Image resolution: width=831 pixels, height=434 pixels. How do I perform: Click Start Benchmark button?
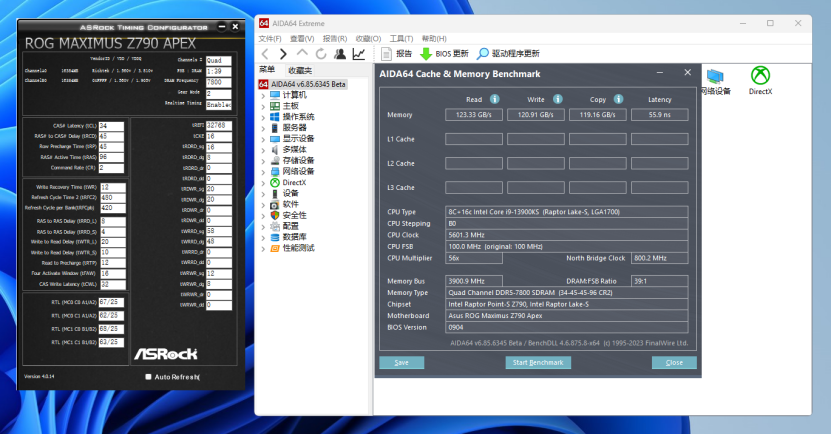point(538,362)
